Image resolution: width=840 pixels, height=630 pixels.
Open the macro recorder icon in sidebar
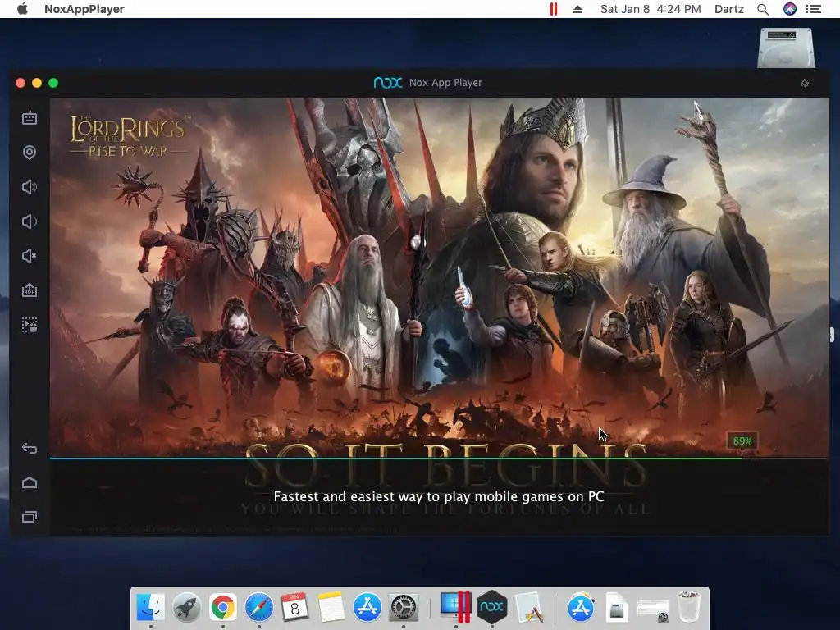(30, 325)
